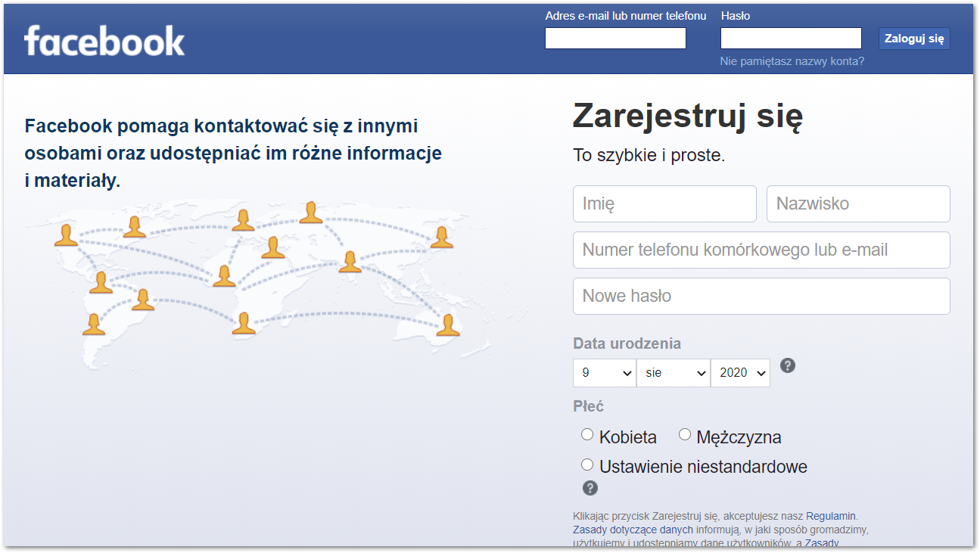Focus the login email or phone field

pos(615,39)
